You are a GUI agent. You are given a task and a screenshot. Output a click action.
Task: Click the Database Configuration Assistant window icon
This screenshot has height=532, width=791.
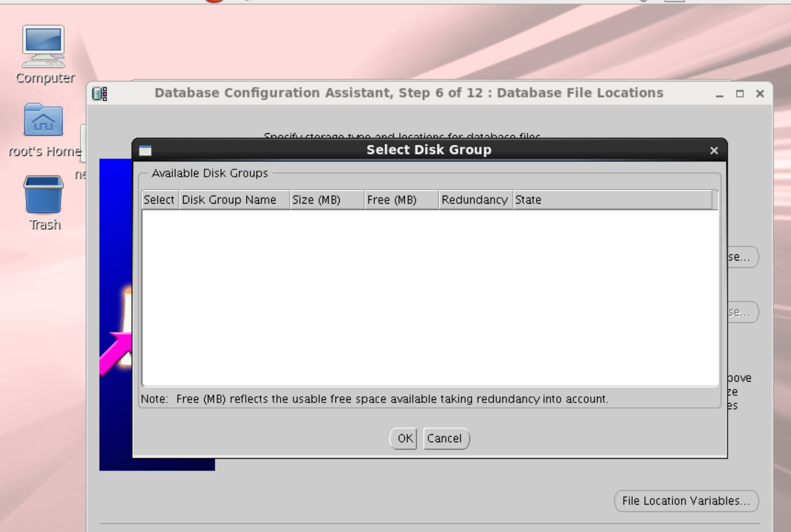[x=98, y=94]
